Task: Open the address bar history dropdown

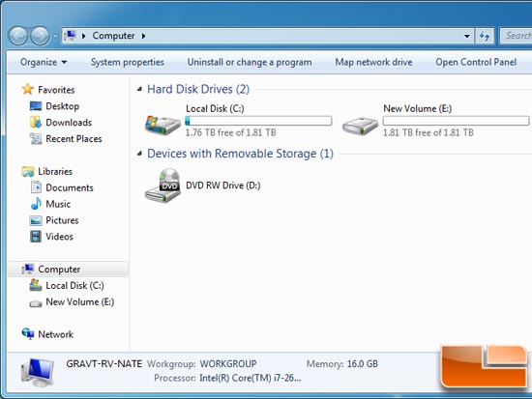Action: tap(467, 36)
